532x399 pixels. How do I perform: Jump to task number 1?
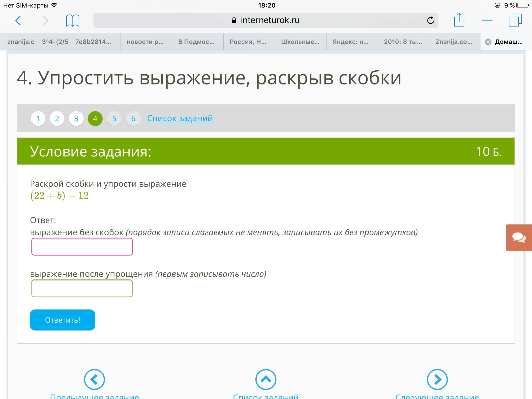coord(38,119)
